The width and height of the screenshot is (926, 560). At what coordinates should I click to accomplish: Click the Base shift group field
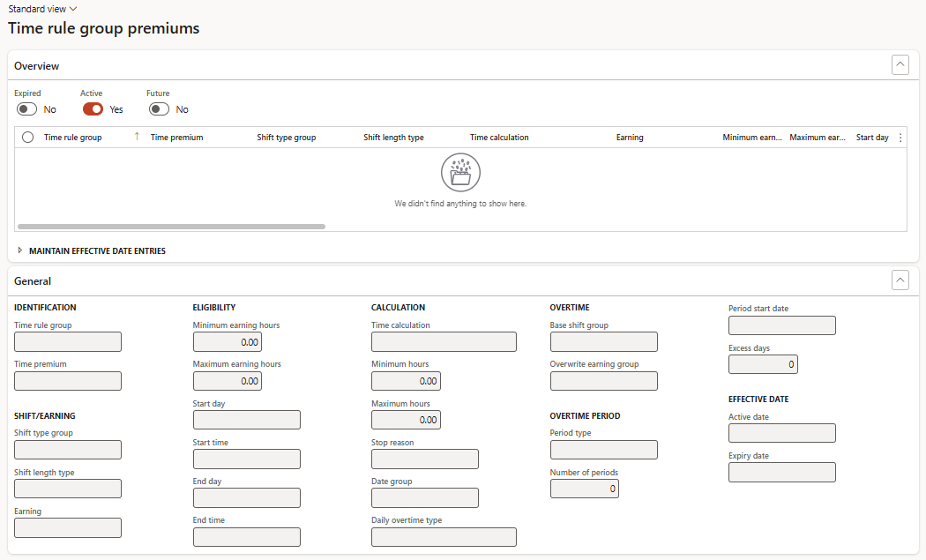click(603, 341)
